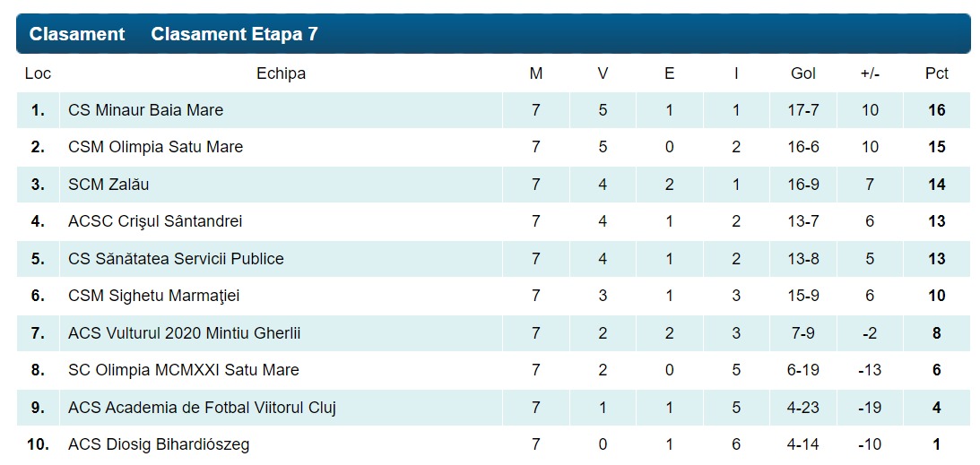The height and width of the screenshot is (465, 980).
Task: Open CSM Olimpia Satu Mare team
Action: point(155,147)
